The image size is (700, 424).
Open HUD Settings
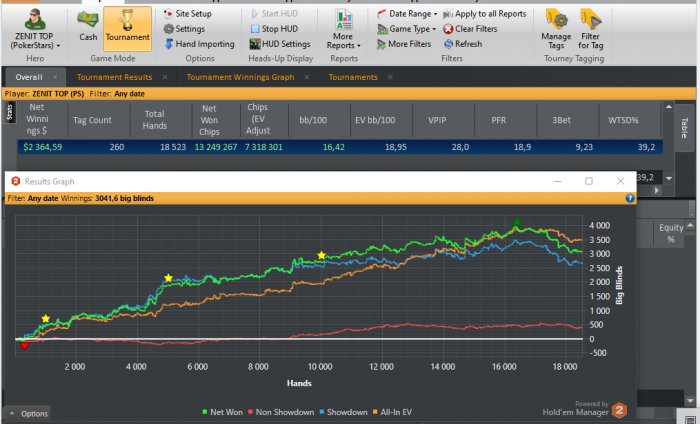pyautogui.click(x=280, y=44)
